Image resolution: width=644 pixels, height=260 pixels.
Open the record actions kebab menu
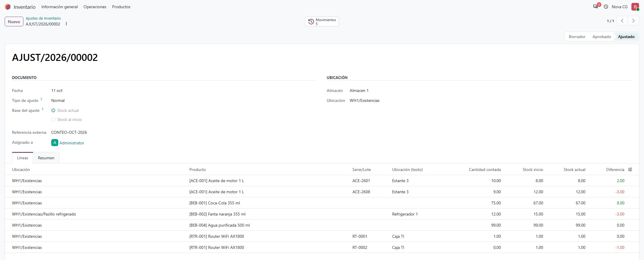click(66, 24)
